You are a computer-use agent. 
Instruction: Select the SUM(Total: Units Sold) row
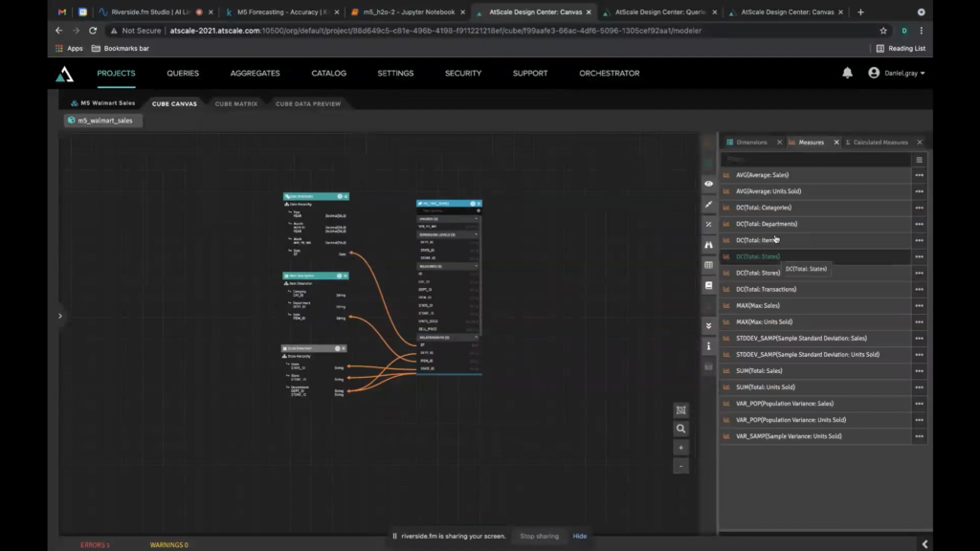(x=816, y=387)
